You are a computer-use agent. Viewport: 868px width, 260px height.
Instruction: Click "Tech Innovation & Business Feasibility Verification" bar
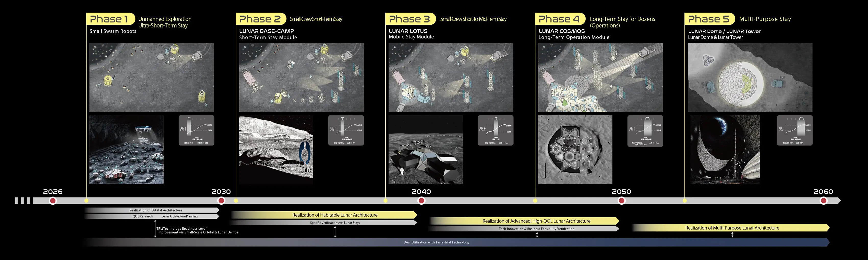524,229
